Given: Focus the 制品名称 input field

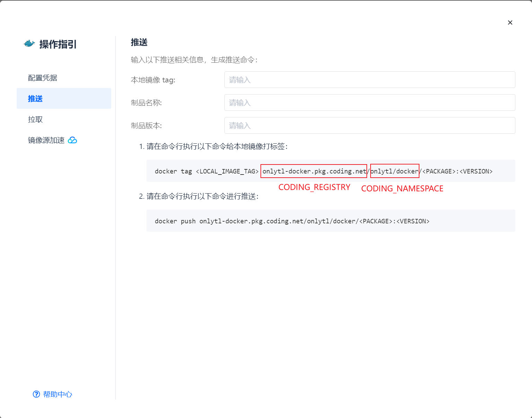Looking at the screenshot, I should (x=370, y=103).
